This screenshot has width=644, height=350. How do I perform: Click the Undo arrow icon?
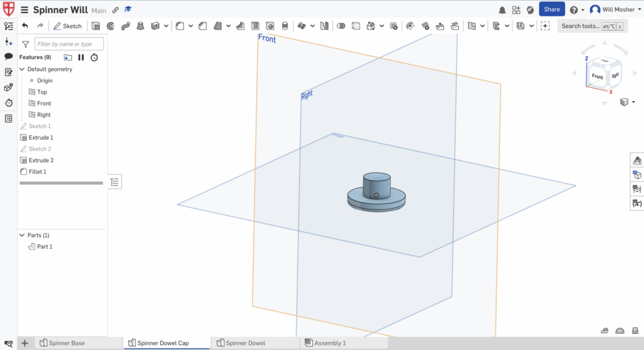(25, 26)
